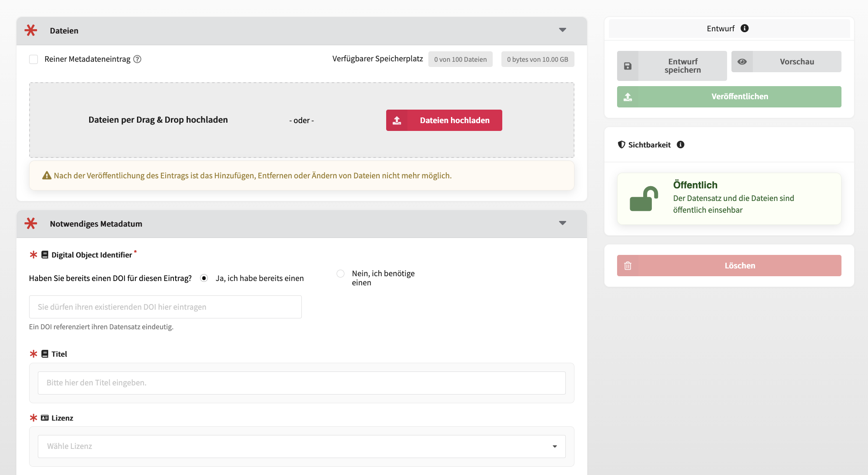The height and width of the screenshot is (475, 868).
Task: Click the '0 von 100 Dateien' label
Action: click(x=461, y=60)
